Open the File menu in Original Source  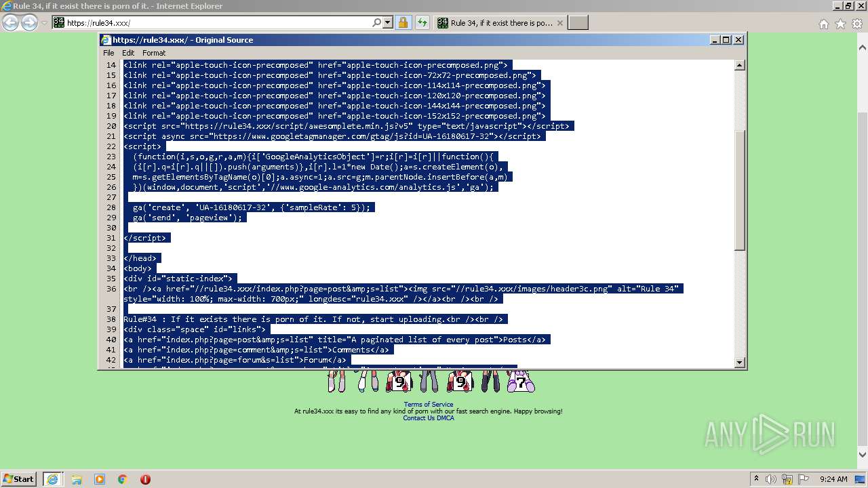(x=108, y=53)
